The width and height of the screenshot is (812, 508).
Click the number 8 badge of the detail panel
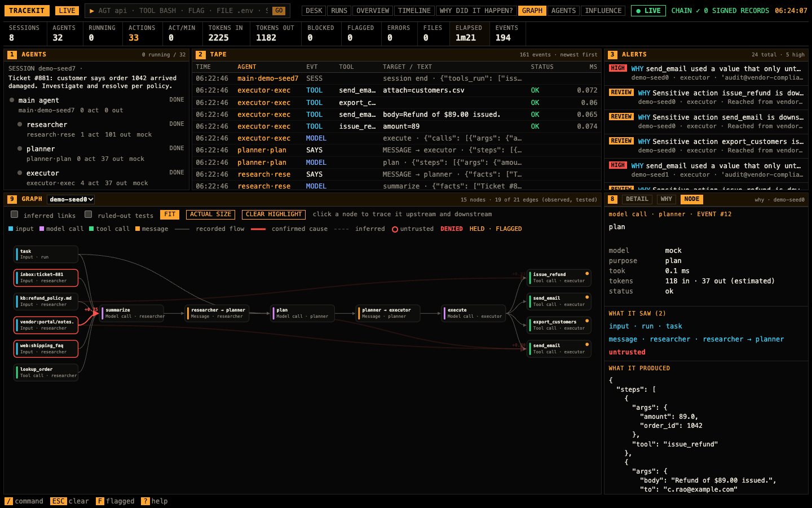tap(612, 199)
